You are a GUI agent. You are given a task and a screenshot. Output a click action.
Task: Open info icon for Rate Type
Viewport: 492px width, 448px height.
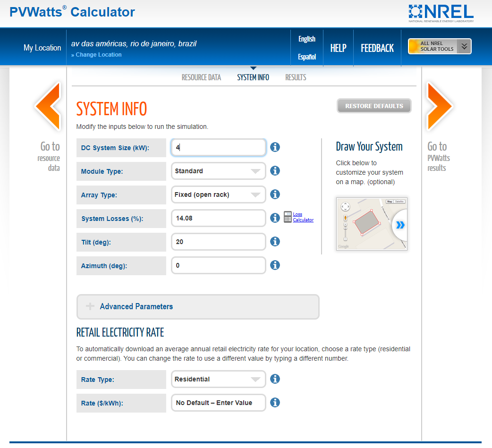click(x=275, y=379)
